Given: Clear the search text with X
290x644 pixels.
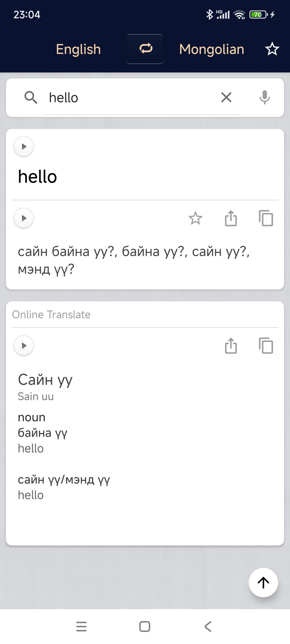Looking at the screenshot, I should click(226, 97).
